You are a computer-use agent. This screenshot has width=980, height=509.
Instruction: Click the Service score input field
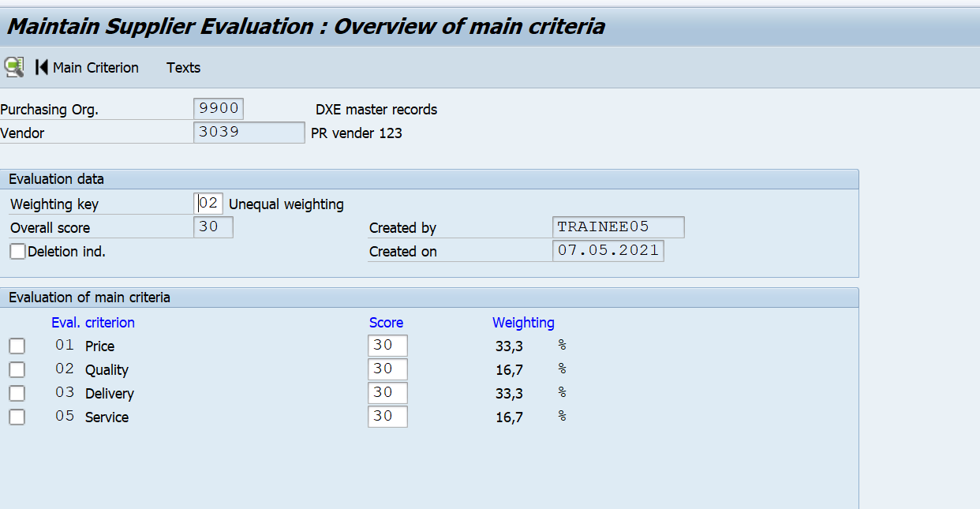387,417
